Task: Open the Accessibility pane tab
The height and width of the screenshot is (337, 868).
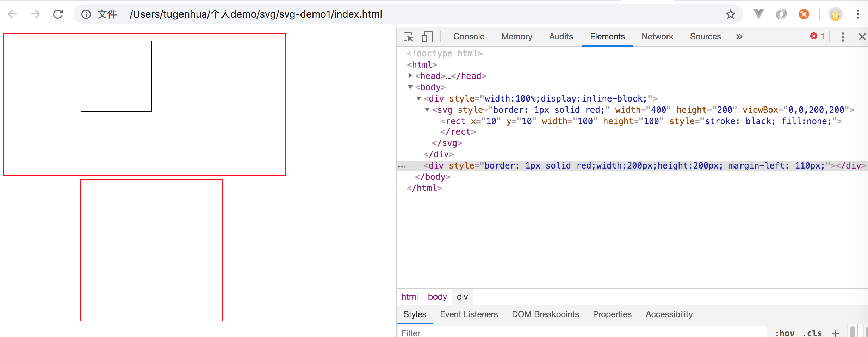Action: [x=669, y=314]
